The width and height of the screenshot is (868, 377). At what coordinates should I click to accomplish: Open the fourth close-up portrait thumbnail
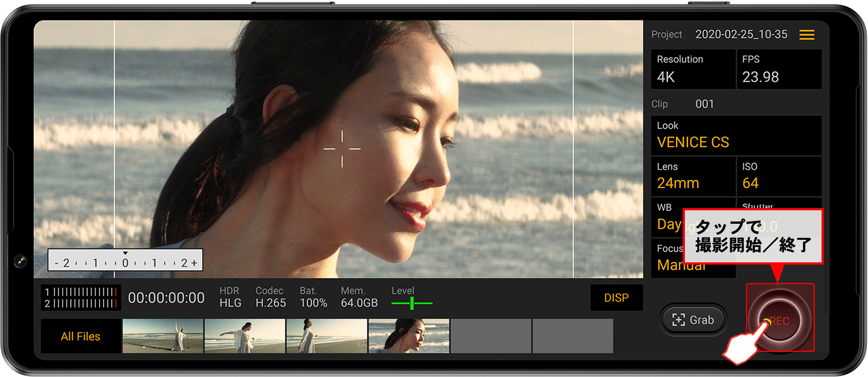point(409,336)
